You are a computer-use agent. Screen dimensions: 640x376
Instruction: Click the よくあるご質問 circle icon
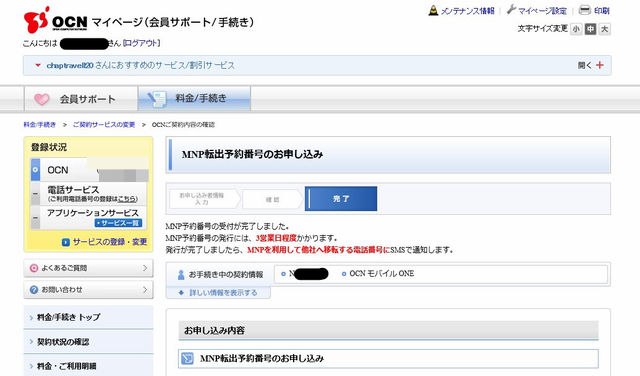tap(34, 268)
